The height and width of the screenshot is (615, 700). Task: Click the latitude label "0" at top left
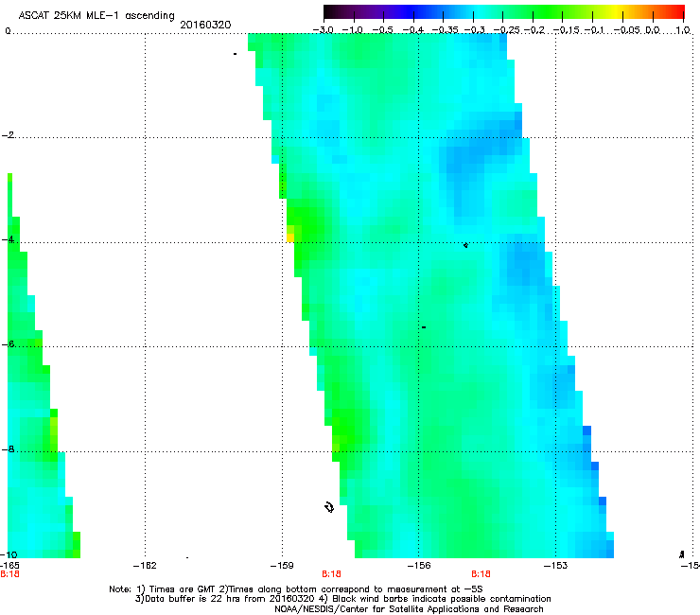(x=8, y=31)
